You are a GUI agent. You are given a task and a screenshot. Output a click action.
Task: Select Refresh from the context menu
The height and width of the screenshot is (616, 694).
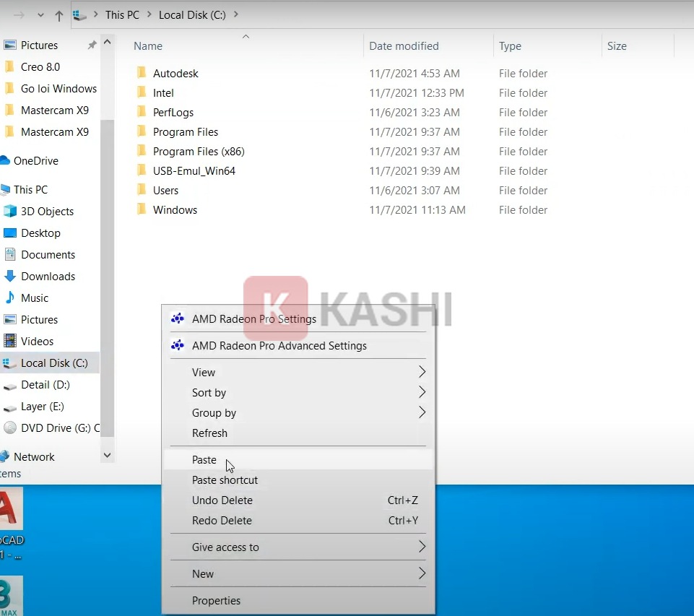point(209,433)
